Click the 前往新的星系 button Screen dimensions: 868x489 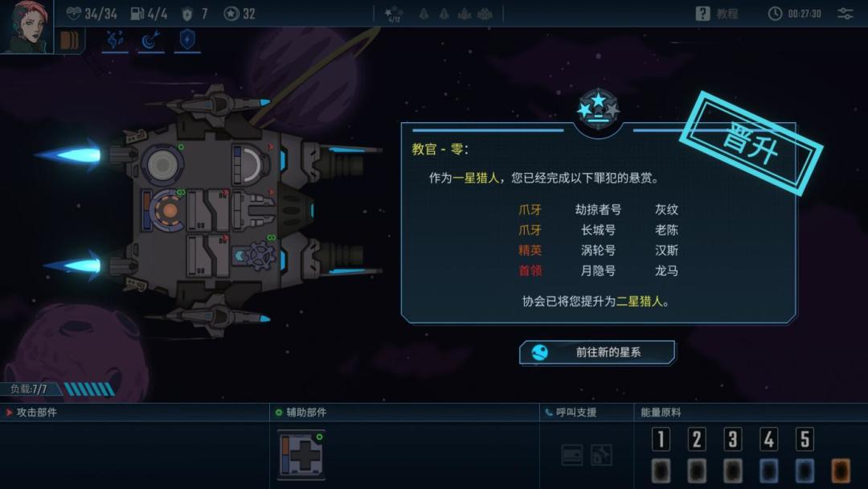(x=596, y=352)
